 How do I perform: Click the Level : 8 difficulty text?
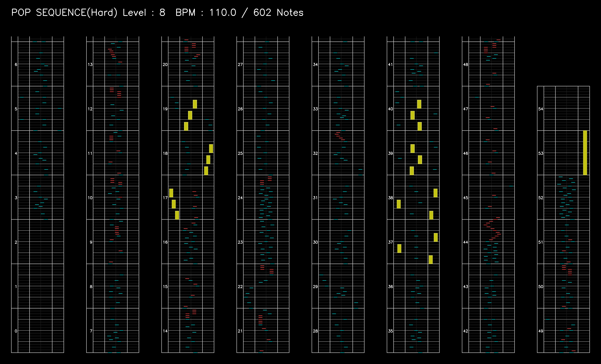(x=144, y=13)
